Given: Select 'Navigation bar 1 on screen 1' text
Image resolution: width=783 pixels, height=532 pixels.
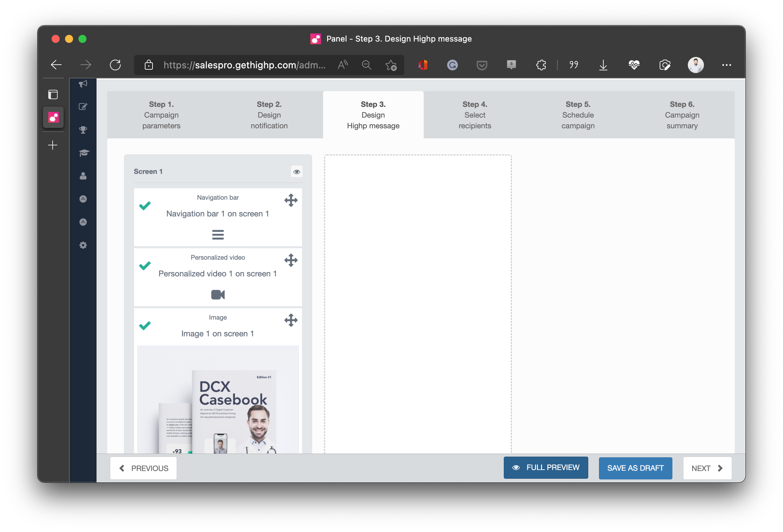Looking at the screenshot, I should click(217, 214).
